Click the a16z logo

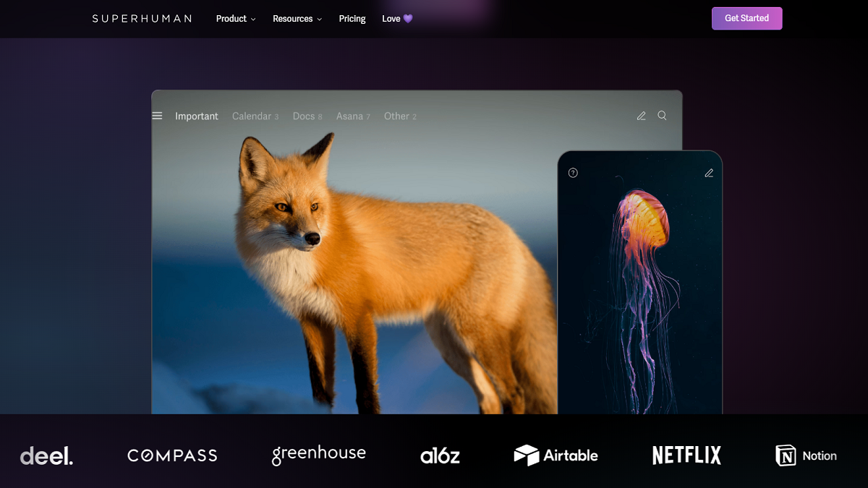[x=440, y=455]
